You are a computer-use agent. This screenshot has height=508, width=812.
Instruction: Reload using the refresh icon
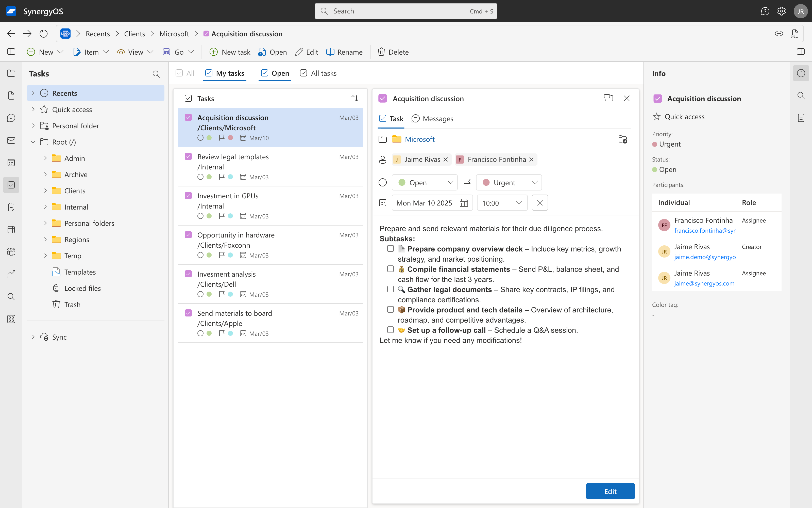click(44, 34)
